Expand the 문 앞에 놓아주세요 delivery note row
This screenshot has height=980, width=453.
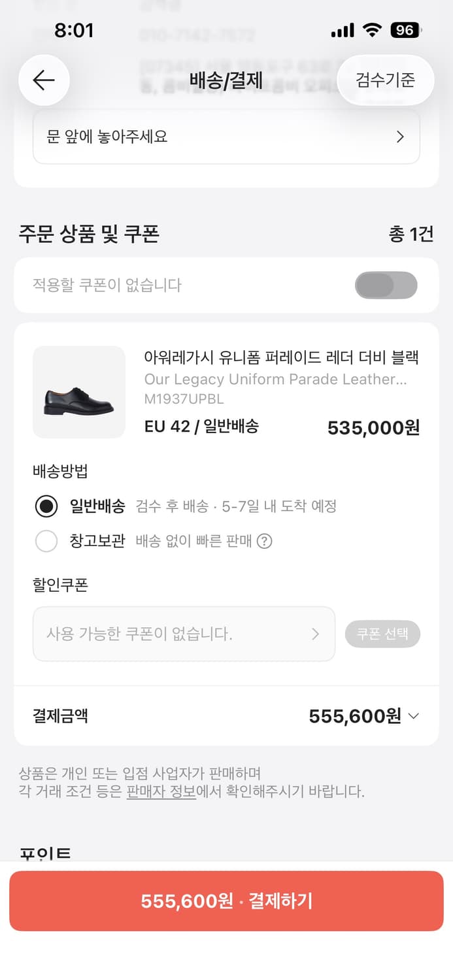[x=226, y=137]
